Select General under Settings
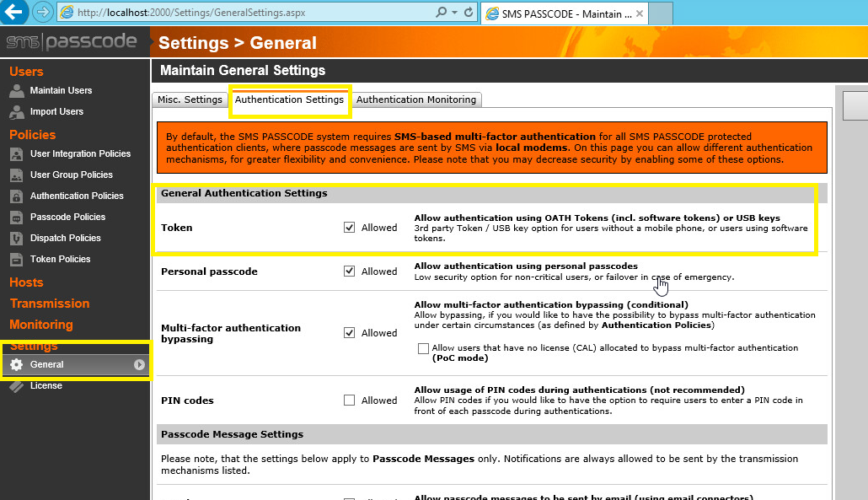Viewport: 868px width, 500px height. [x=75, y=364]
